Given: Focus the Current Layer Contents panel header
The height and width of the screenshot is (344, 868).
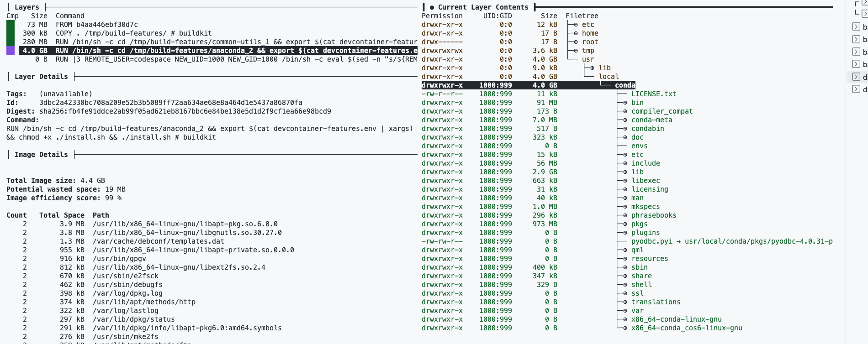Looking at the screenshot, I should pyautogui.click(x=483, y=7).
